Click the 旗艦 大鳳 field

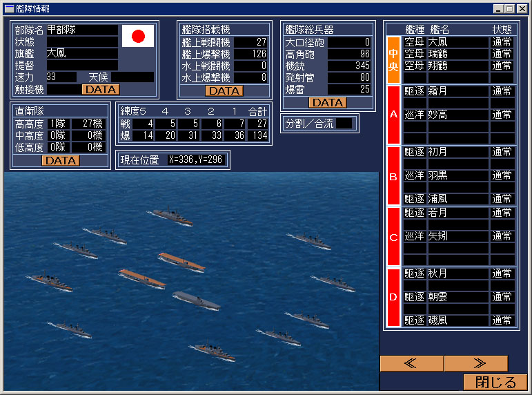(x=82, y=53)
